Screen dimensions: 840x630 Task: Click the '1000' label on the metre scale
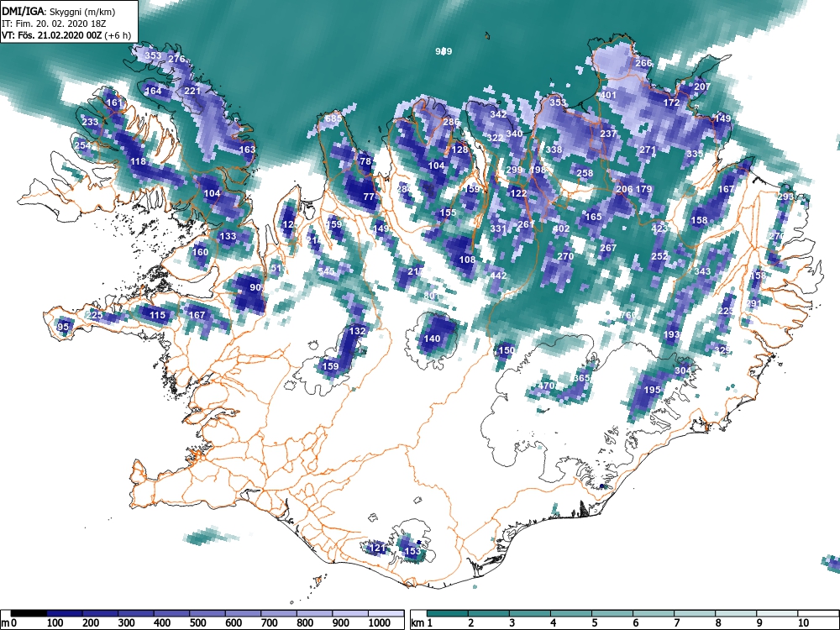point(380,622)
